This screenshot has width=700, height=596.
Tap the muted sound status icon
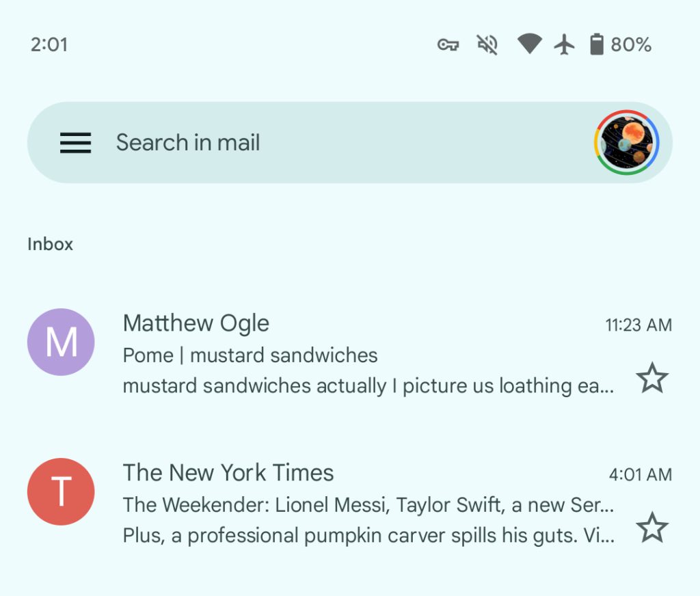click(487, 45)
